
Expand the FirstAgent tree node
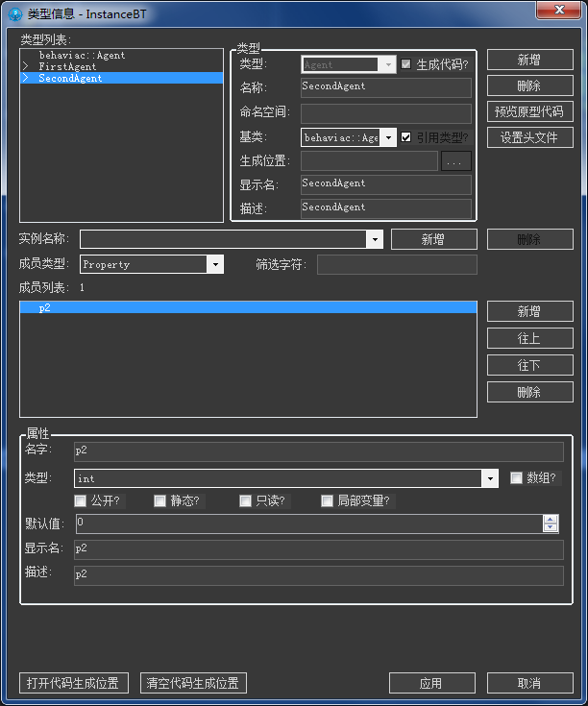26,67
